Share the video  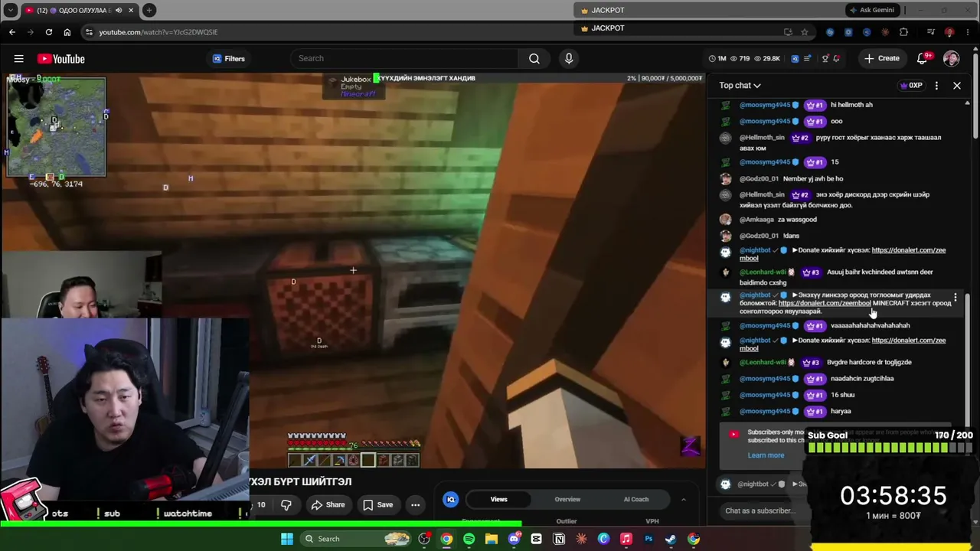(x=328, y=505)
